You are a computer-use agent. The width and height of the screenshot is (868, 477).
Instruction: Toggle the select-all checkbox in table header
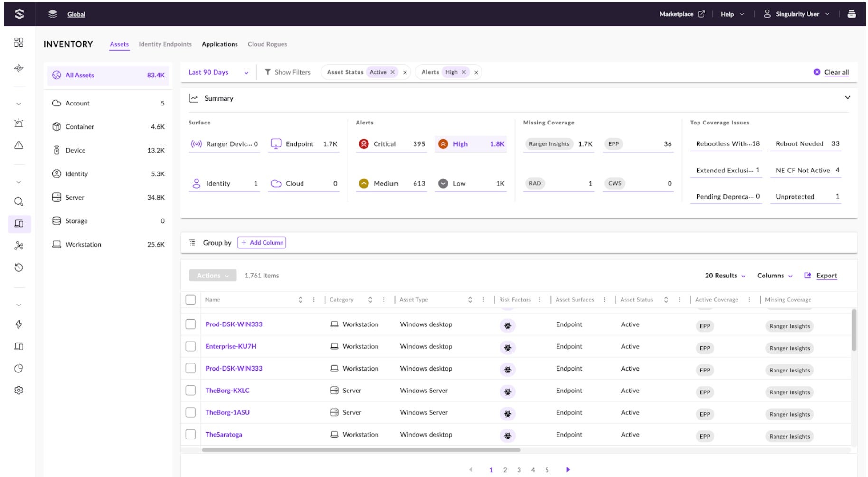tap(190, 299)
